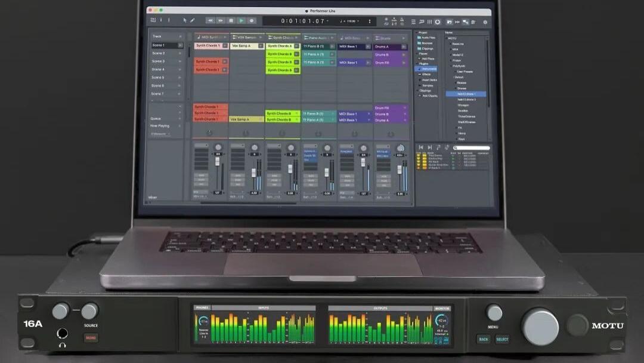This screenshot has width=644, height=363.
Task: Click the Drums channel volume fader
Action: [x=399, y=170]
